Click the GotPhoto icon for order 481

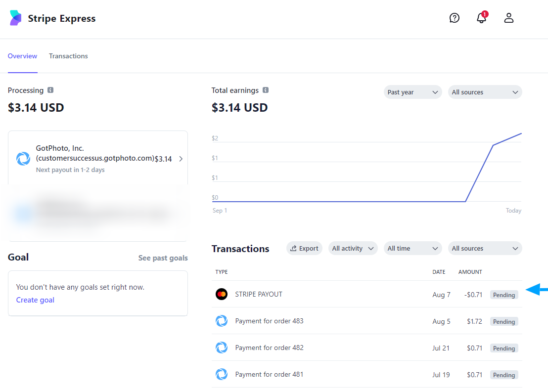[x=221, y=374]
